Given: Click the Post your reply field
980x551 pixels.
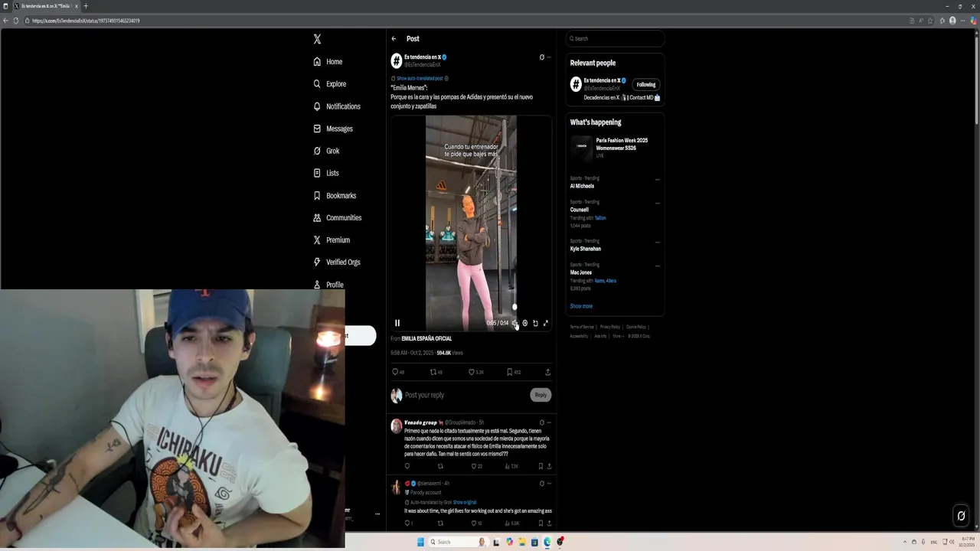Looking at the screenshot, I should [x=465, y=395].
